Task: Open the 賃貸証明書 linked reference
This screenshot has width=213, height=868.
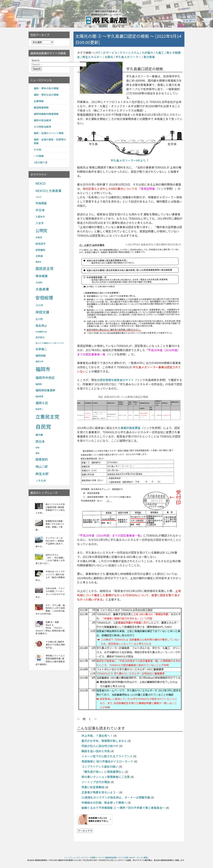Action: pyautogui.click(x=148, y=189)
